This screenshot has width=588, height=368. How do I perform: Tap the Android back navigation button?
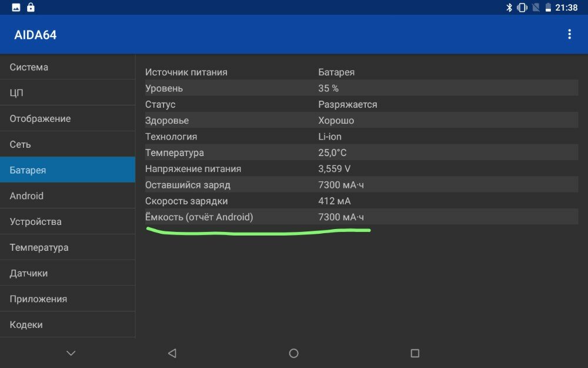coord(172,353)
